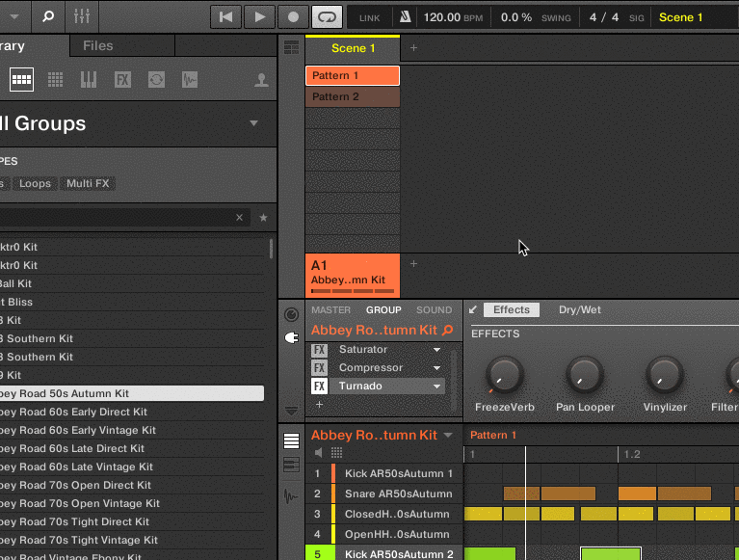Filter by the Multi FX type tag
This screenshot has height=560, width=739.
[88, 183]
